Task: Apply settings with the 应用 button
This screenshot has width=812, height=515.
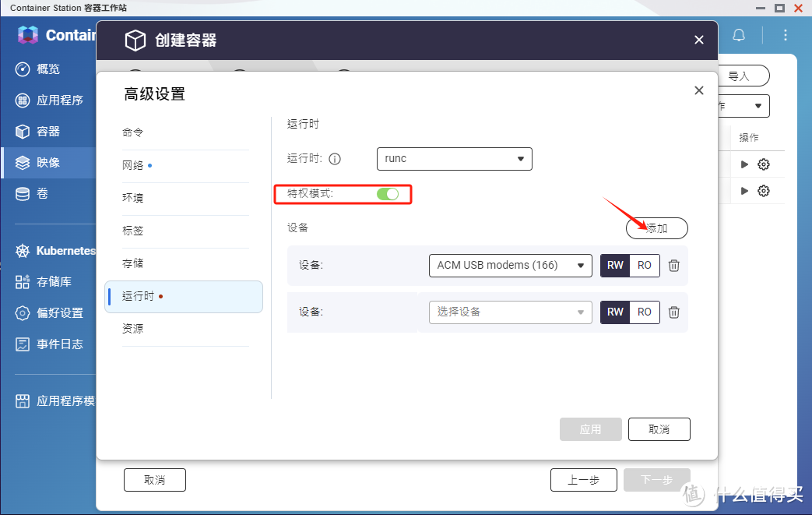Action: [590, 429]
